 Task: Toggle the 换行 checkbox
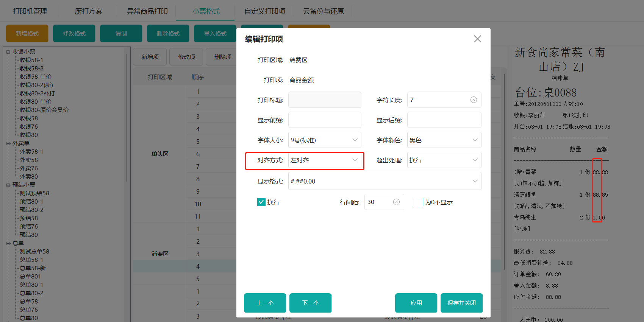click(261, 202)
